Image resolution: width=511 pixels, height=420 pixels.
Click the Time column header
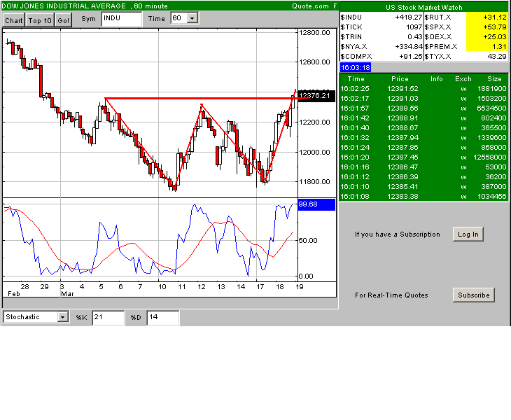(356, 79)
